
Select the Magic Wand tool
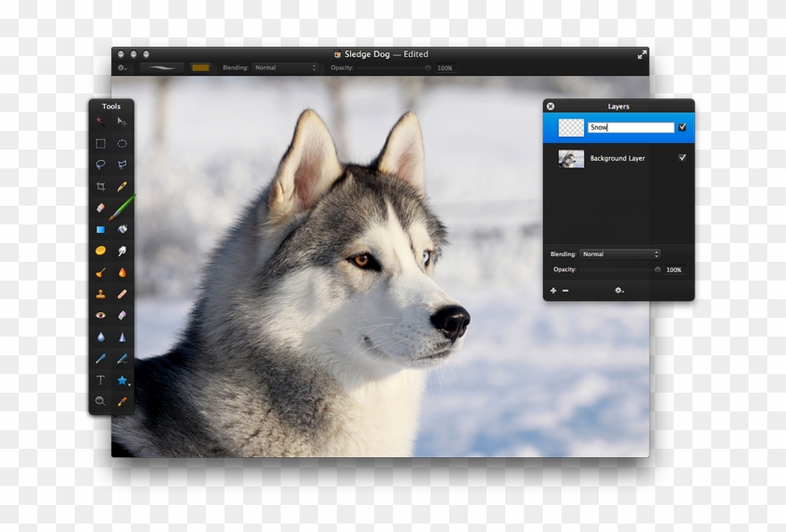pos(100,122)
